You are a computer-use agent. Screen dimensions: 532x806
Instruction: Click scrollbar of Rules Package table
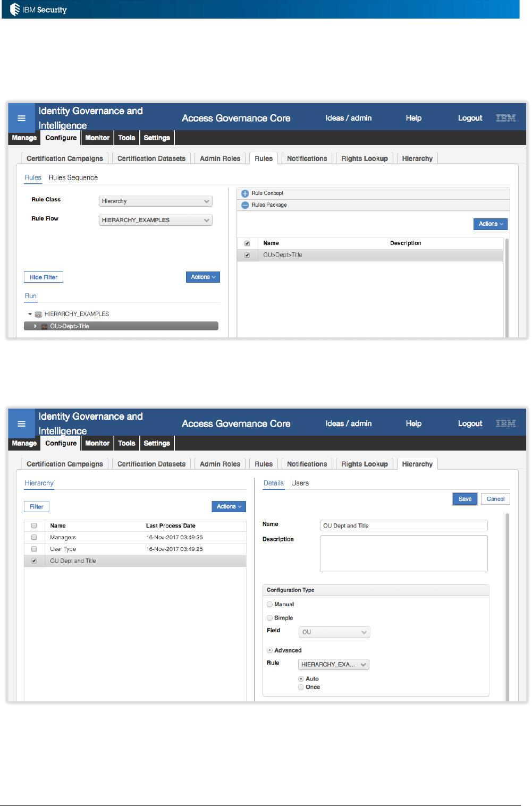(507, 287)
